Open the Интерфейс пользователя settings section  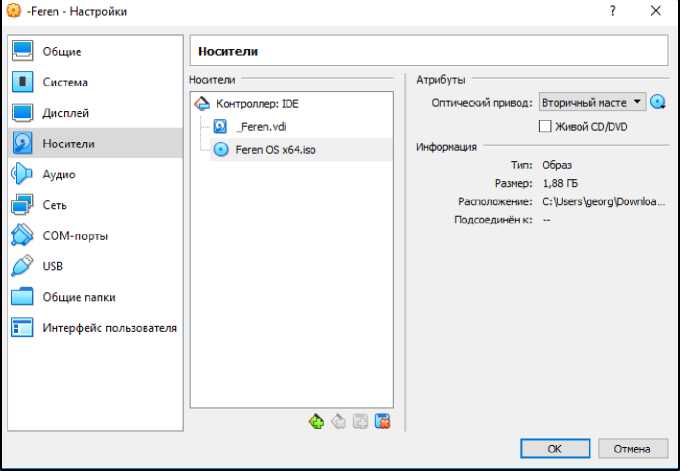[x=95, y=327]
